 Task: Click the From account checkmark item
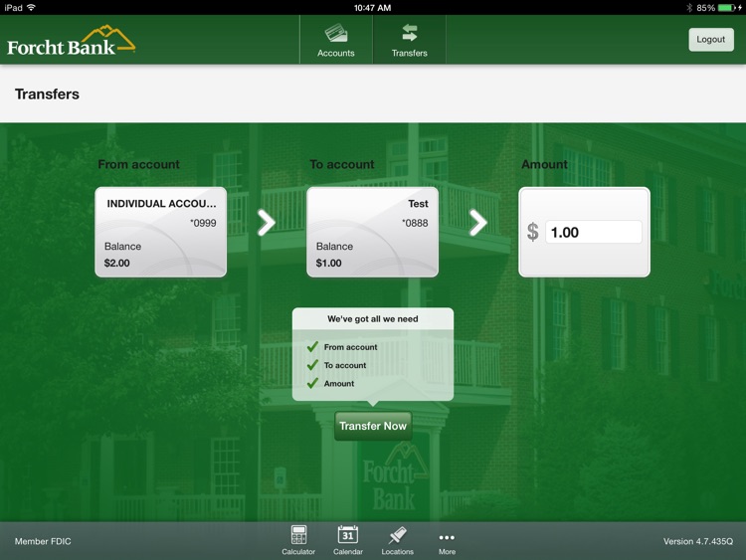(342, 347)
